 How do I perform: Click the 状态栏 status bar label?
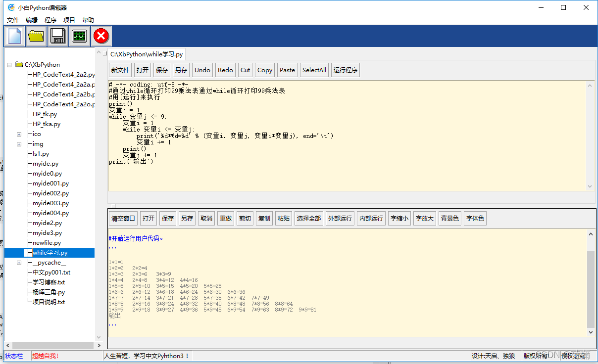point(14,356)
